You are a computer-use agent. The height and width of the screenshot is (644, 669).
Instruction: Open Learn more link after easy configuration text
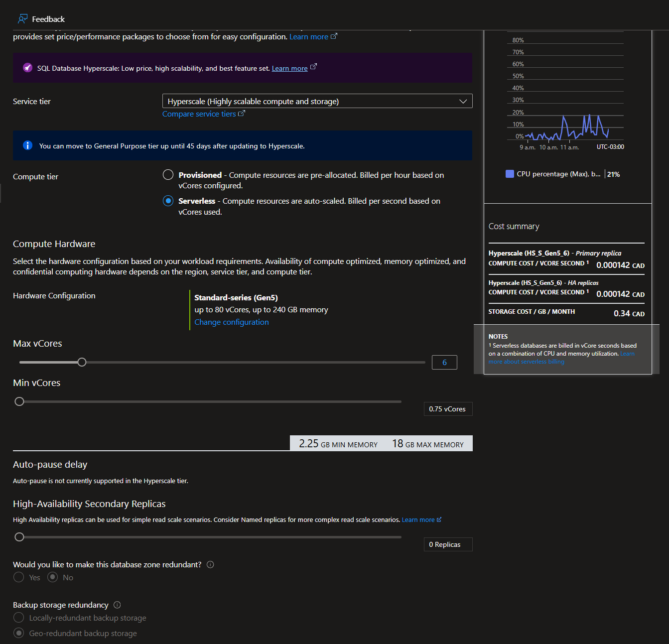[309, 37]
